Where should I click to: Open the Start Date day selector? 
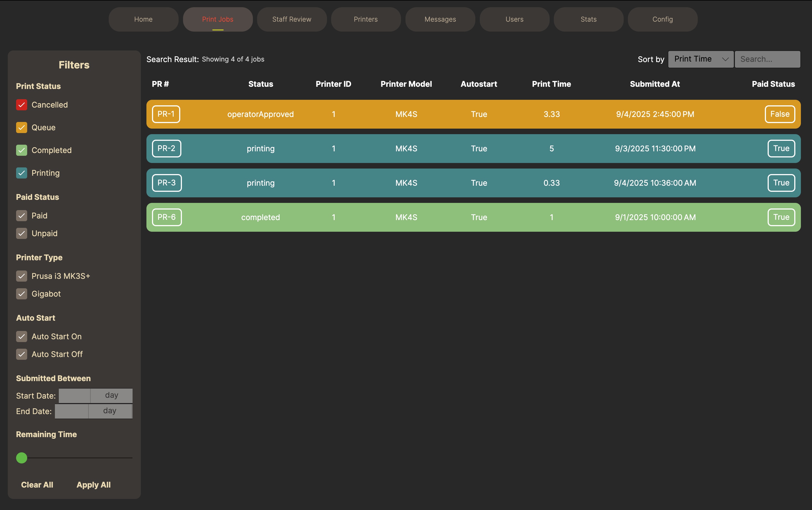[111, 396]
